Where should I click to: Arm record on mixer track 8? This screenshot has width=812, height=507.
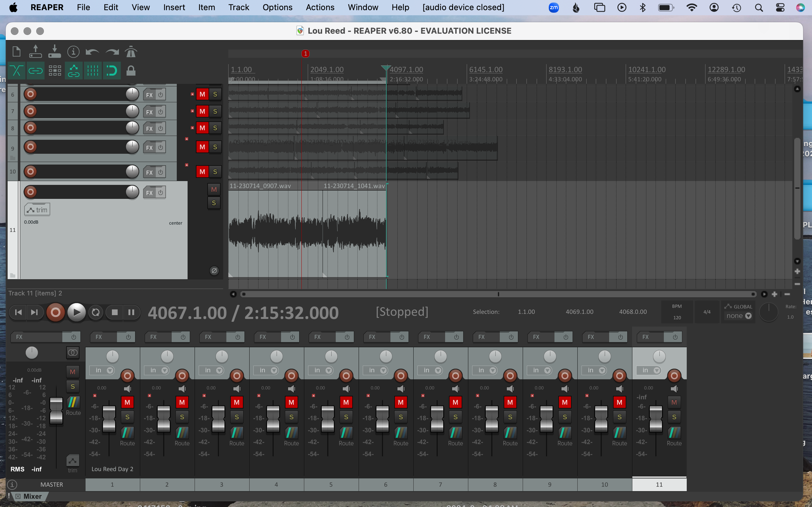(510, 376)
